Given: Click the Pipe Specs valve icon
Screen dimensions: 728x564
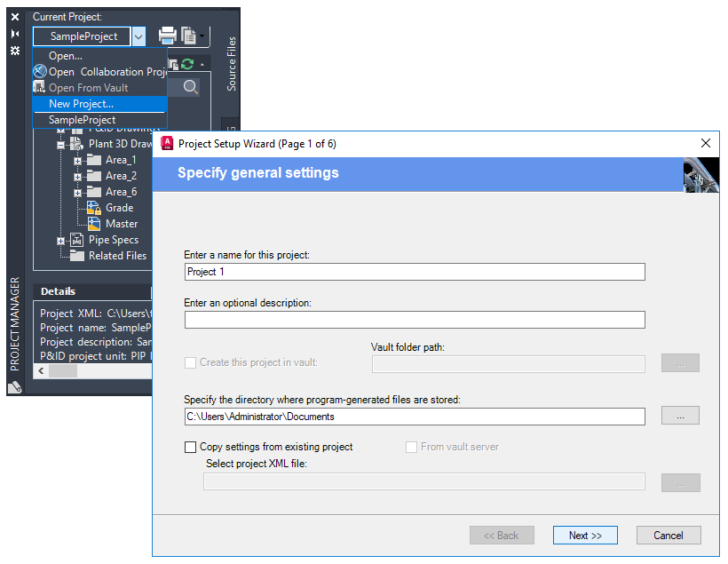Looking at the screenshot, I should coord(76,240).
